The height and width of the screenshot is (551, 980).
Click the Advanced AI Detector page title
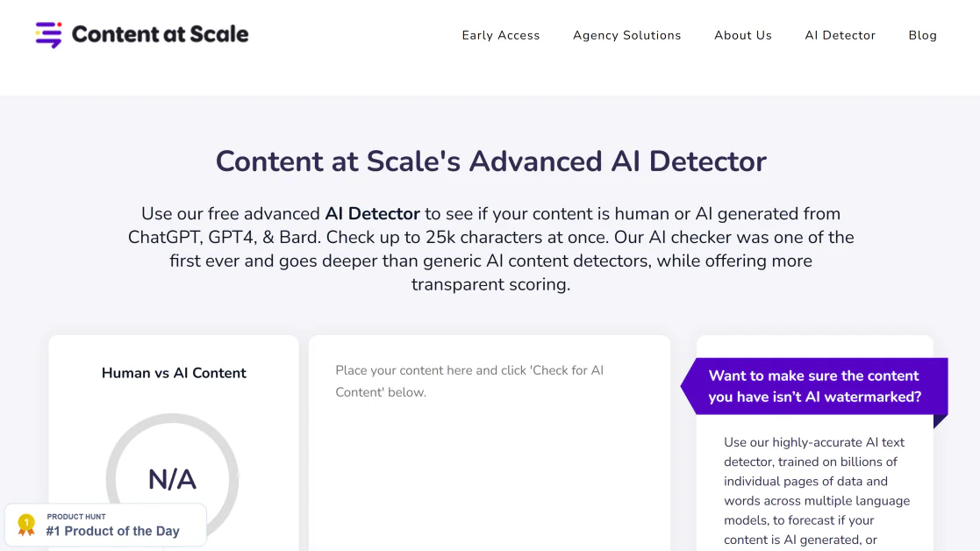[x=490, y=161]
